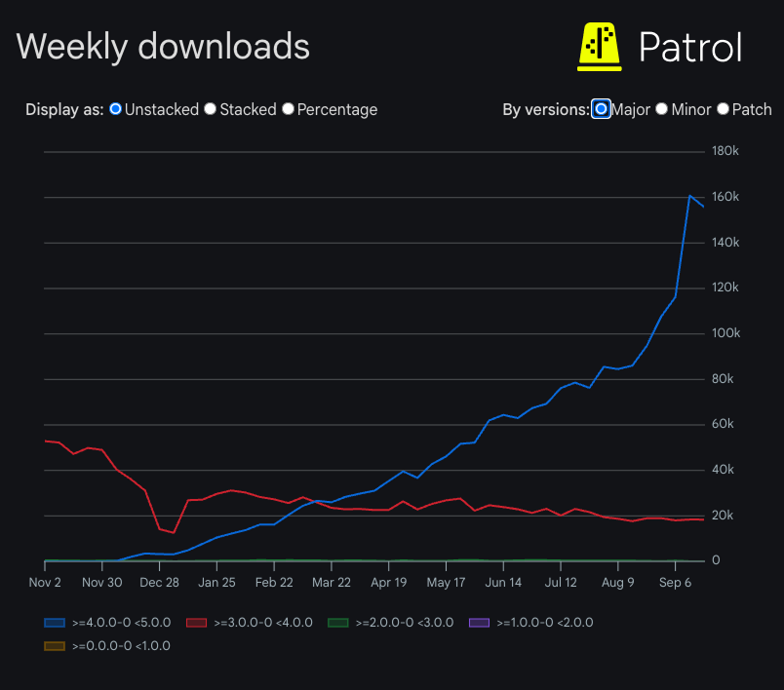Click the 60k y-axis label
784x690 pixels.
click(x=723, y=424)
